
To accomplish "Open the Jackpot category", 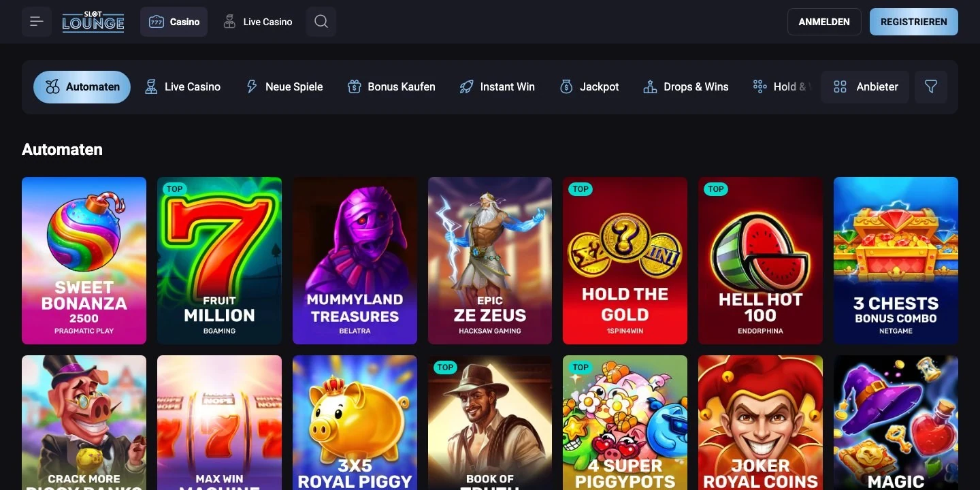I will pyautogui.click(x=589, y=87).
